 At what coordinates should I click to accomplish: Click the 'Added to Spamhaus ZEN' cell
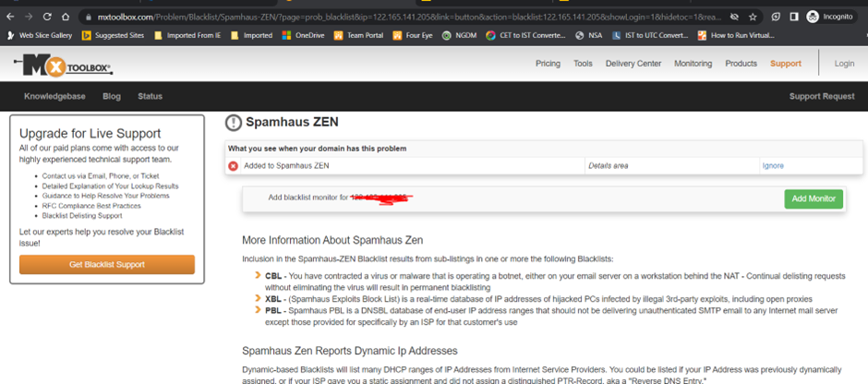pos(413,165)
